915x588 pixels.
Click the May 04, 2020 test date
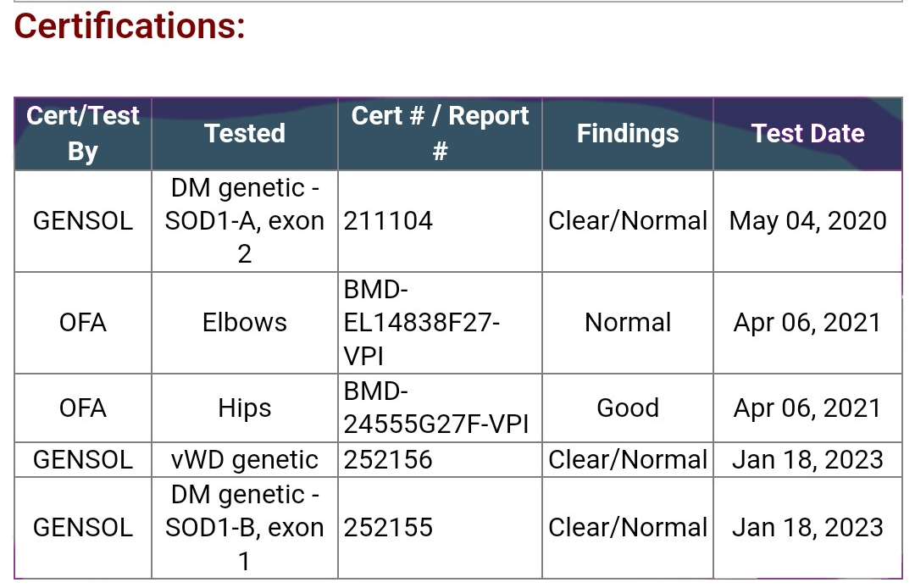[x=807, y=221]
